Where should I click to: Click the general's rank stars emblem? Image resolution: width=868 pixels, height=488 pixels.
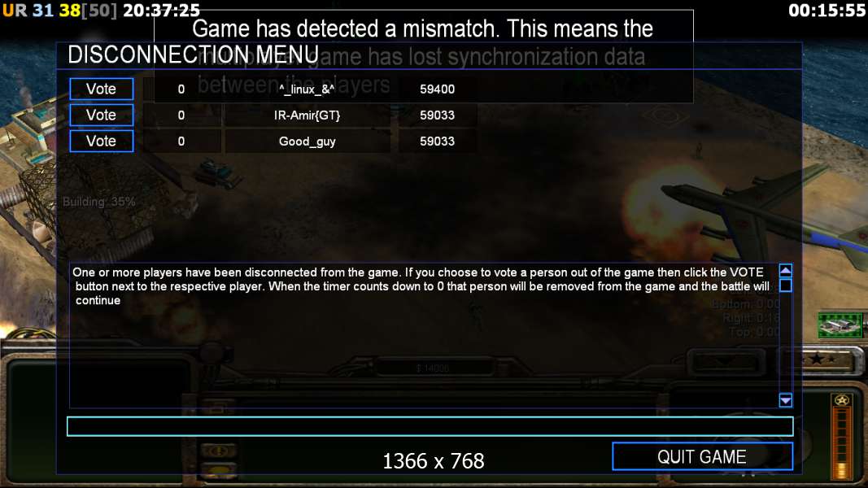coord(817,359)
